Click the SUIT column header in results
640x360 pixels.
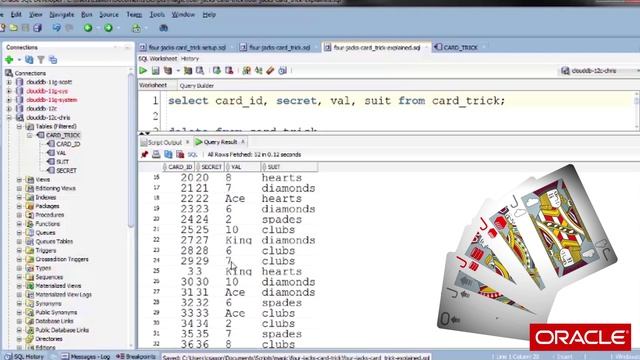(289, 167)
